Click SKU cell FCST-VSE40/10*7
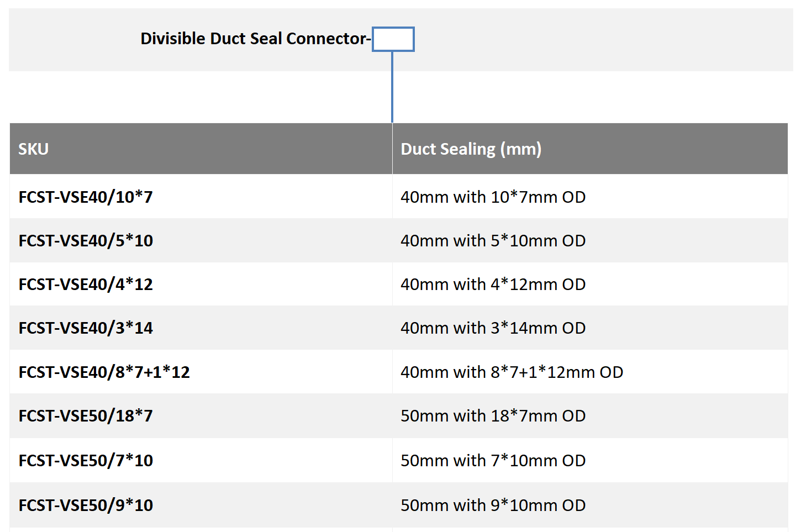The image size is (801, 532). point(86,197)
